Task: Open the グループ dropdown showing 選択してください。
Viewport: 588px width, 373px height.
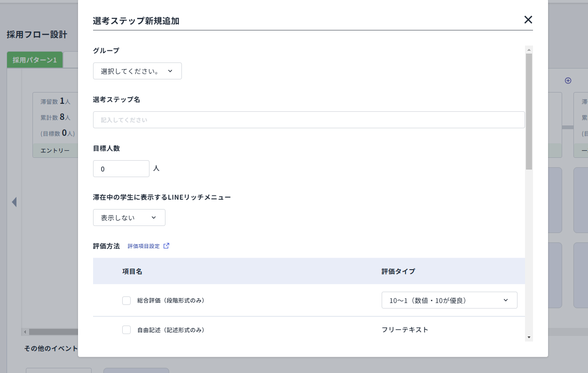Action: tap(137, 70)
